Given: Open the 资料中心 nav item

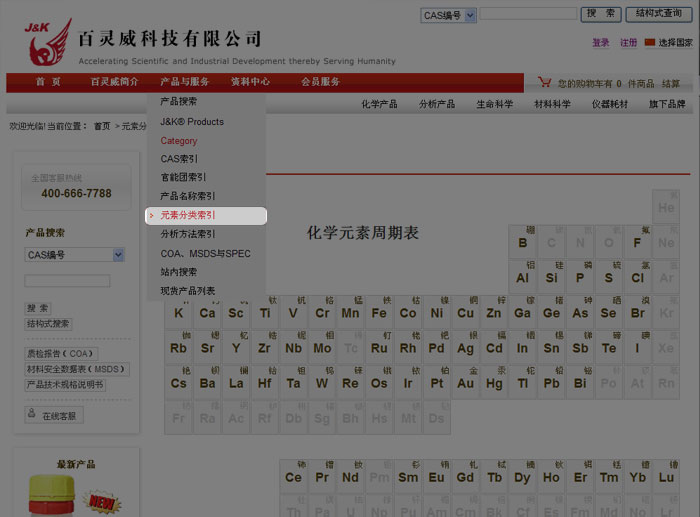Looking at the screenshot, I should tap(250, 82).
